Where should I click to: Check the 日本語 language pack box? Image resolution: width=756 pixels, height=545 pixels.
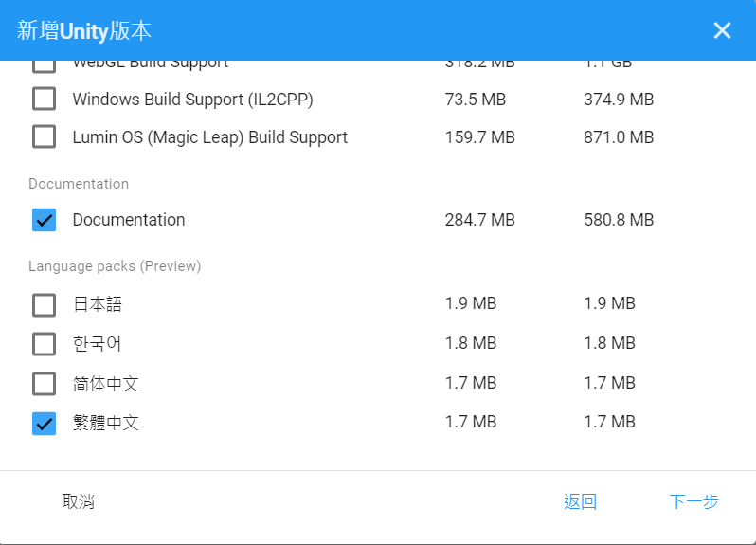tap(44, 304)
